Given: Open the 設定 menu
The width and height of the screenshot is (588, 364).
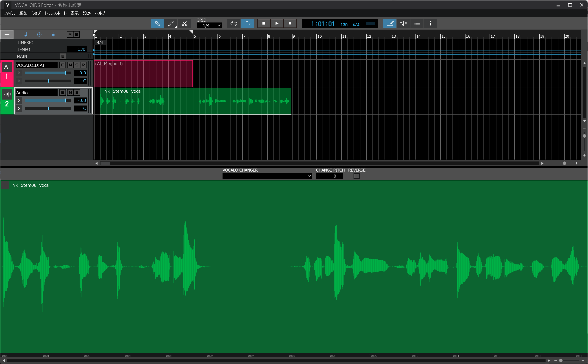Looking at the screenshot, I should tap(87, 13).
